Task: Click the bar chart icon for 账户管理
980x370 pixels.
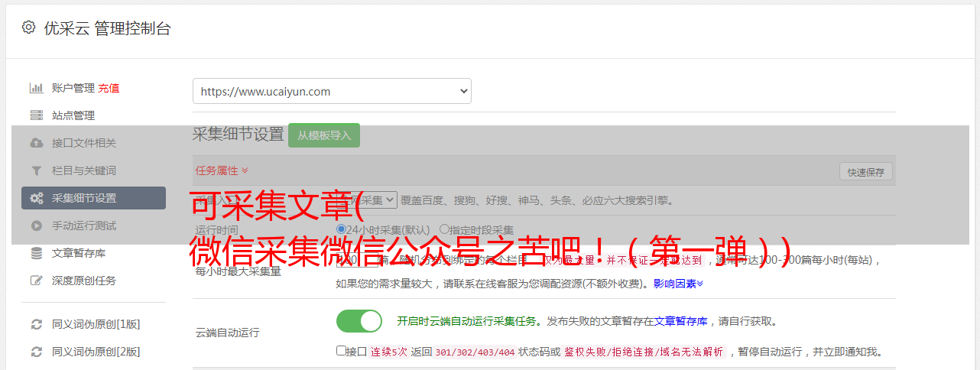Action: 36,88
